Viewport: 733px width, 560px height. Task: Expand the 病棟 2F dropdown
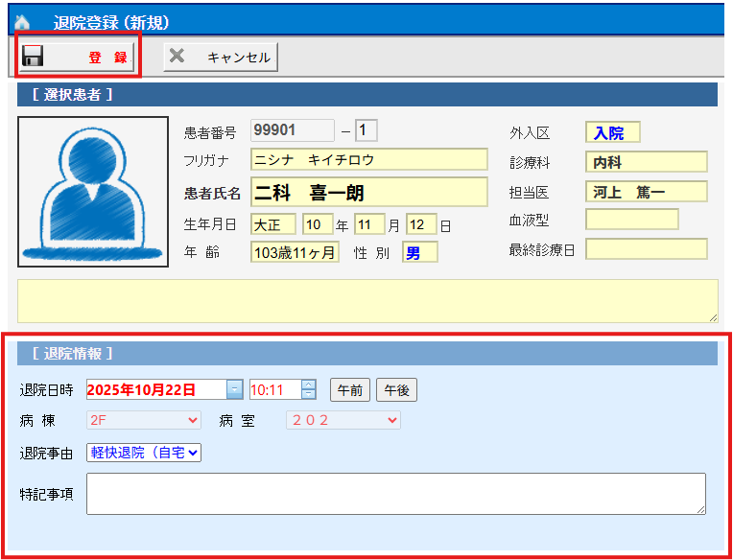pyautogui.click(x=144, y=420)
